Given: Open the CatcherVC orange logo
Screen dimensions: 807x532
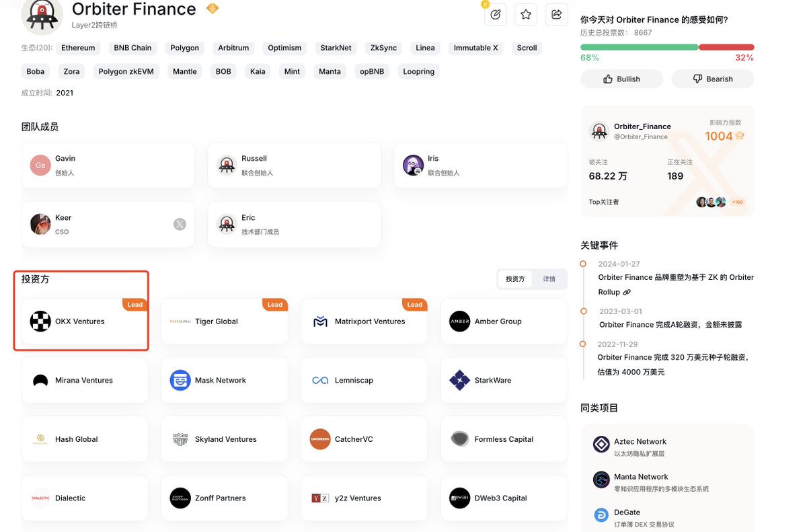Looking at the screenshot, I should pos(320,439).
